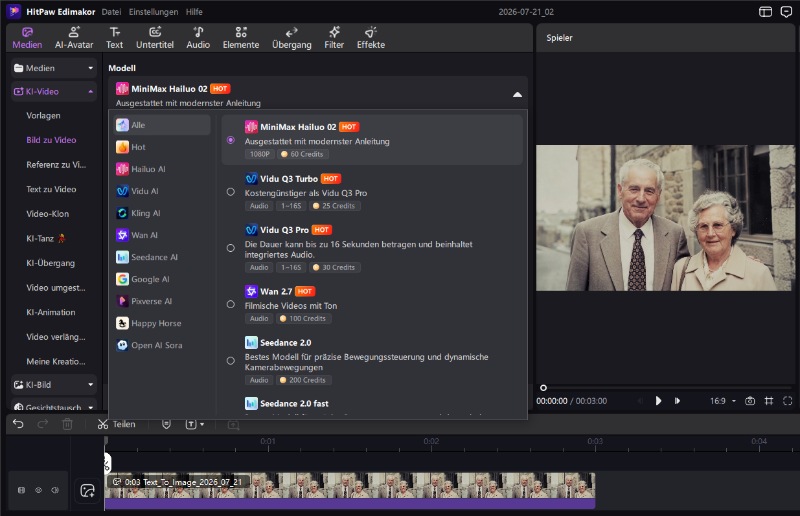
Task: Click the undo arrow in timeline toolbar
Action: coord(18,424)
